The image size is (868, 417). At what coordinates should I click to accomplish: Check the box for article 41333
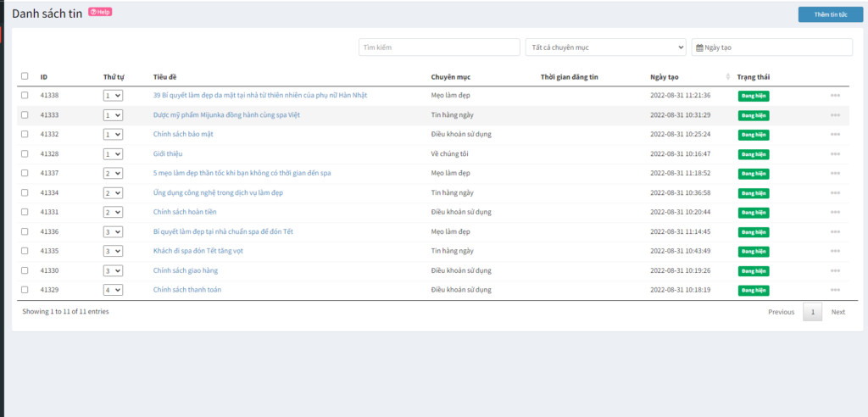pyautogui.click(x=25, y=115)
